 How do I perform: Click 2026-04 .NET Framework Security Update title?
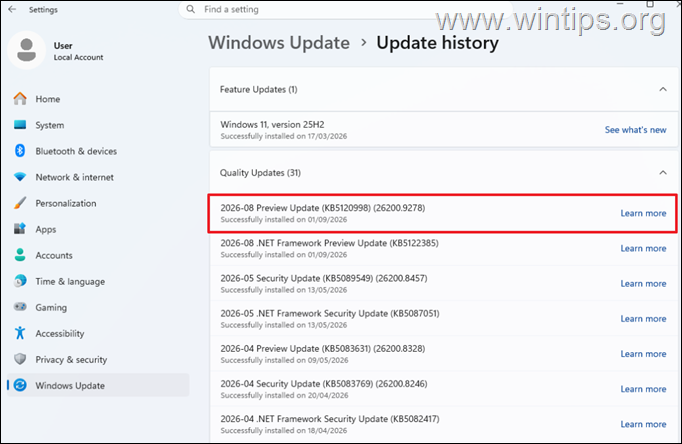[x=330, y=419]
